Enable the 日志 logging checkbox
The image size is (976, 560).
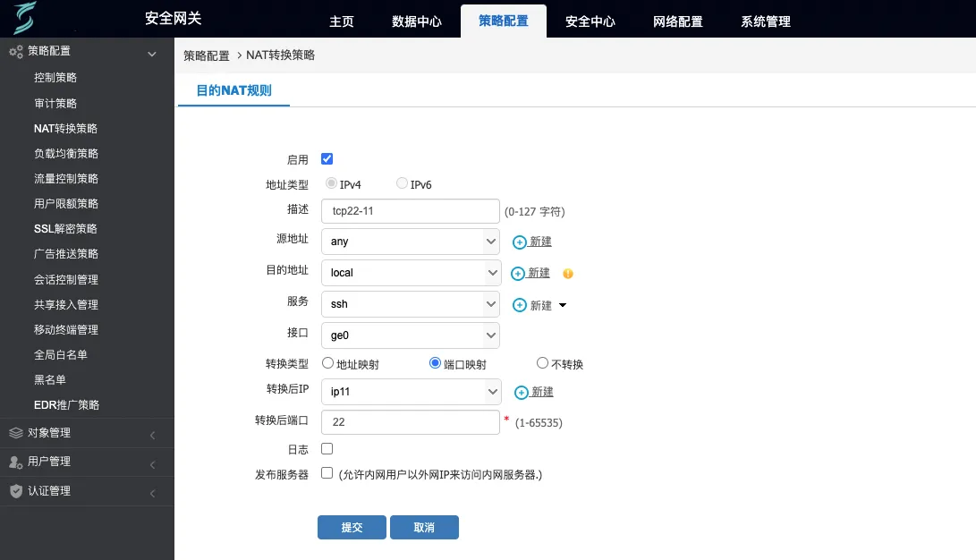tap(327, 448)
